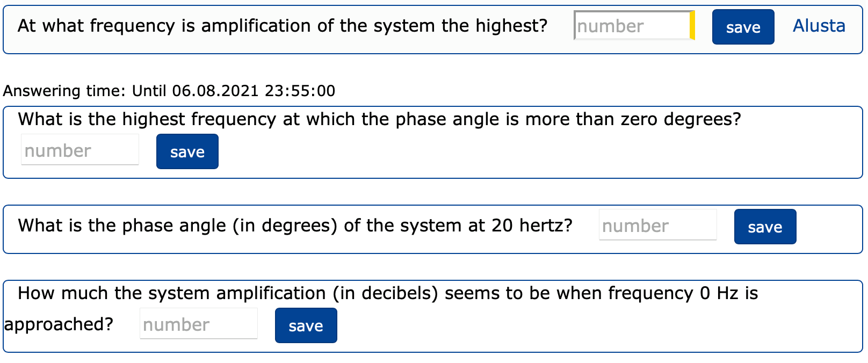
Task: Focus the number input below the phase angle question
Action: point(79,150)
